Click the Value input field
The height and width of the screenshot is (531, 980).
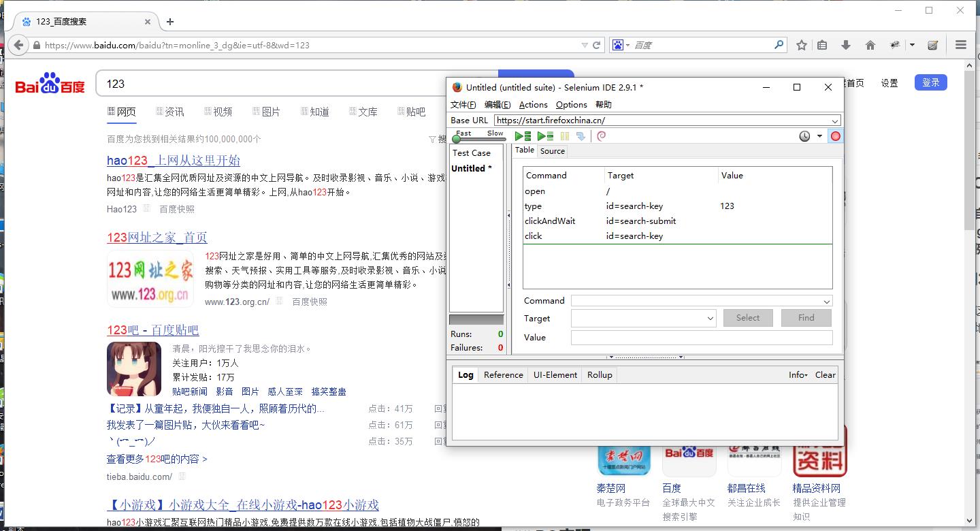click(702, 338)
